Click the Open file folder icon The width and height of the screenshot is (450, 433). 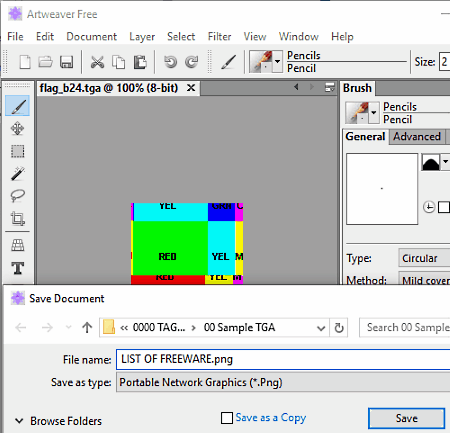pyautogui.click(x=45, y=62)
